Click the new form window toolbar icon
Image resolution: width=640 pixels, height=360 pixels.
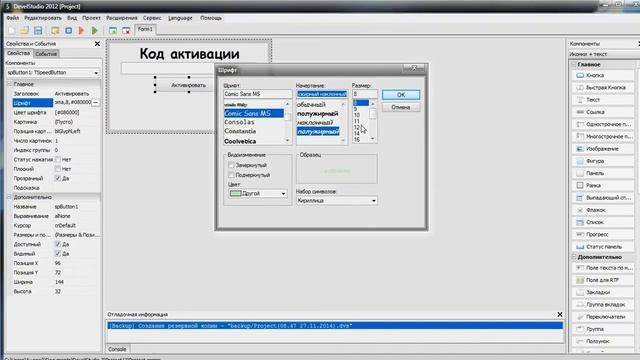(113, 31)
